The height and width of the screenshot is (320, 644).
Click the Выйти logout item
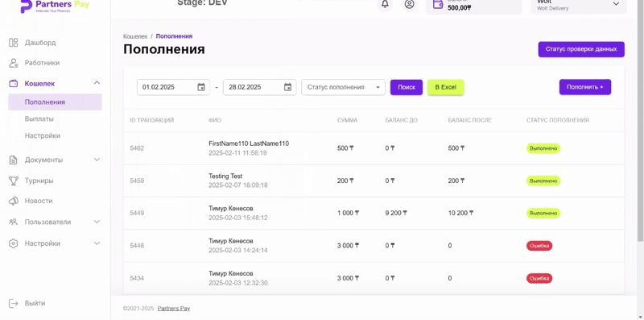[35, 303]
